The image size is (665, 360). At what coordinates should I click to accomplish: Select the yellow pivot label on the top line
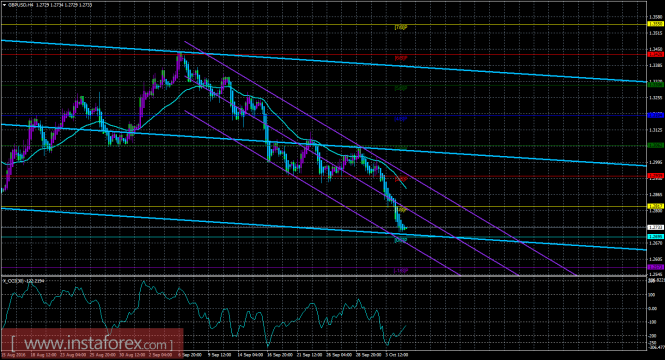pos(401,28)
